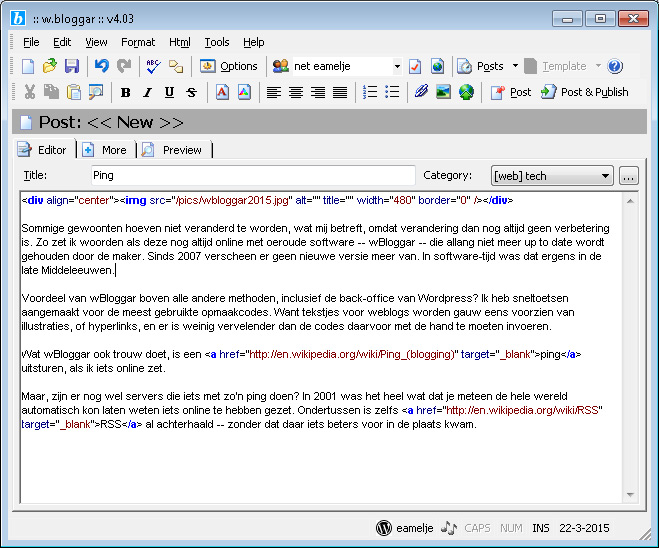Align text right
The width and height of the screenshot is (659, 548).
point(318,92)
